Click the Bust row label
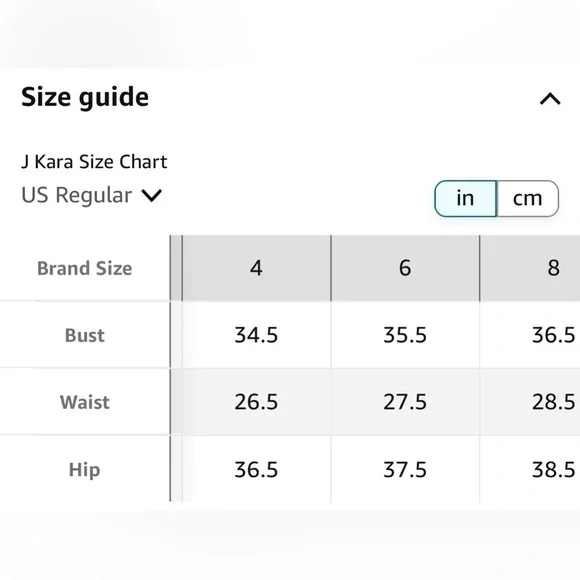This screenshot has height=580, width=580. pos(85,335)
